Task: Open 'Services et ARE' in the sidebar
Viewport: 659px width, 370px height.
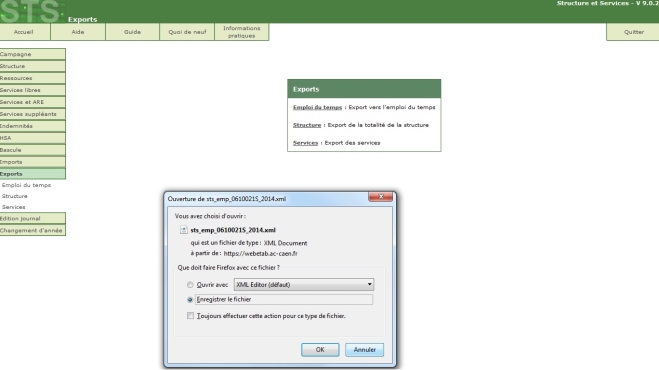Action: (32, 102)
